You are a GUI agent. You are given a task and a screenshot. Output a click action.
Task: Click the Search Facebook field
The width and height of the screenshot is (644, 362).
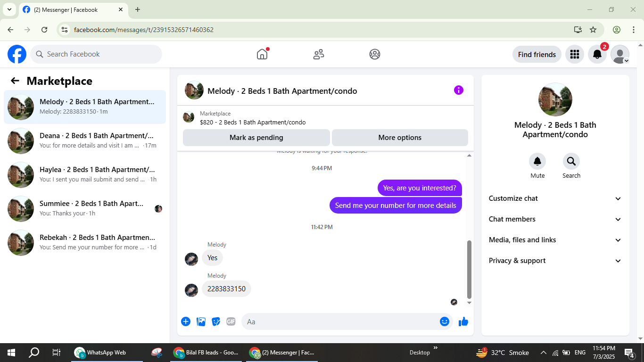pos(96,54)
